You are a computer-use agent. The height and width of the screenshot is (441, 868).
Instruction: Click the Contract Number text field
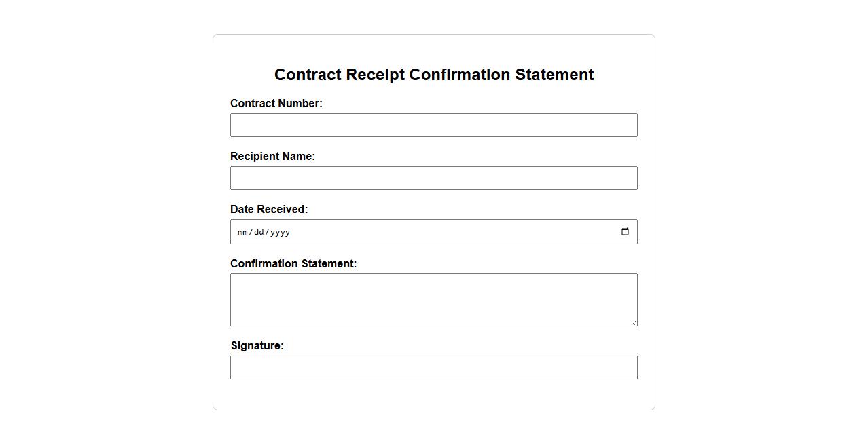pos(433,126)
